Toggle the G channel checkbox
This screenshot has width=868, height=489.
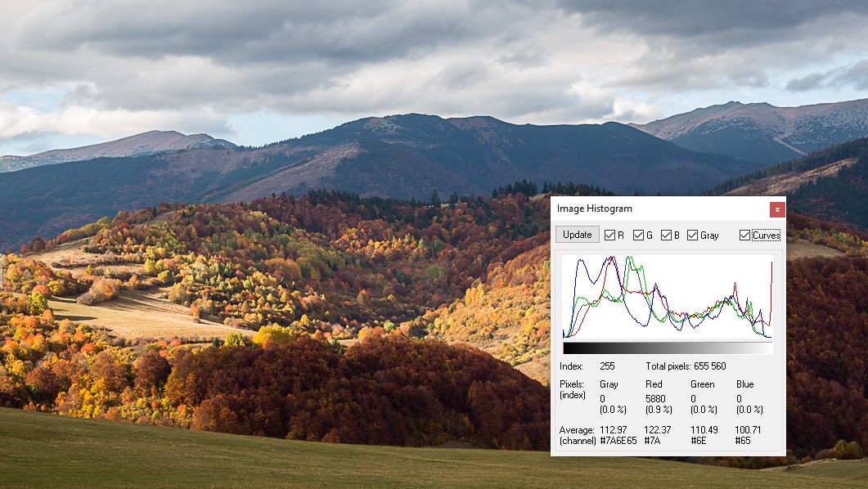pos(638,236)
